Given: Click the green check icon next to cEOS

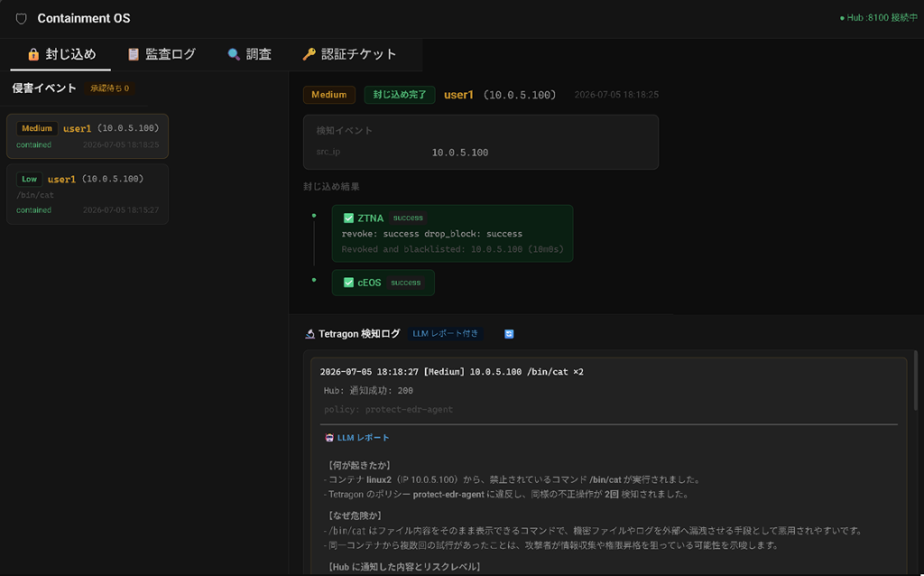Looking at the screenshot, I should click(x=348, y=283).
